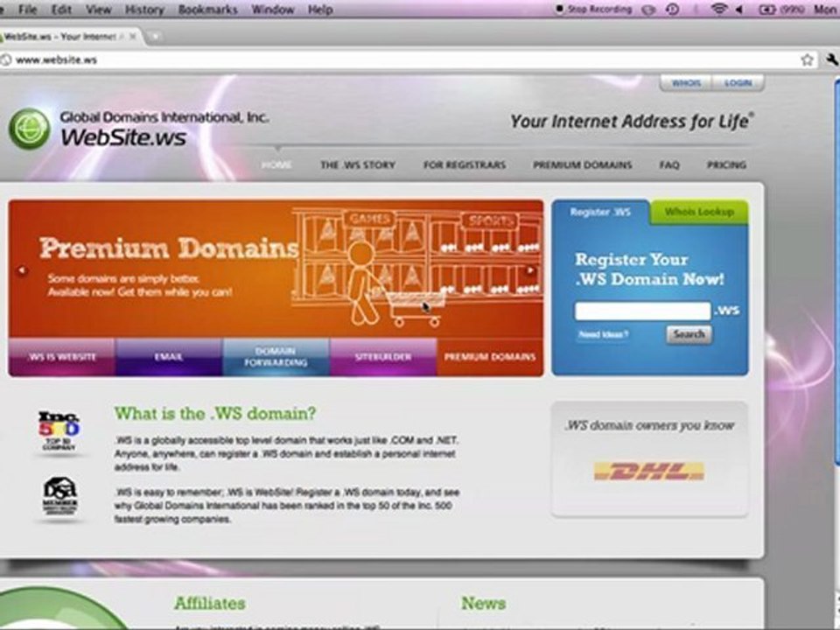Click the Time Machine clock icon
This screenshot has height=630, width=840.
click(x=673, y=9)
